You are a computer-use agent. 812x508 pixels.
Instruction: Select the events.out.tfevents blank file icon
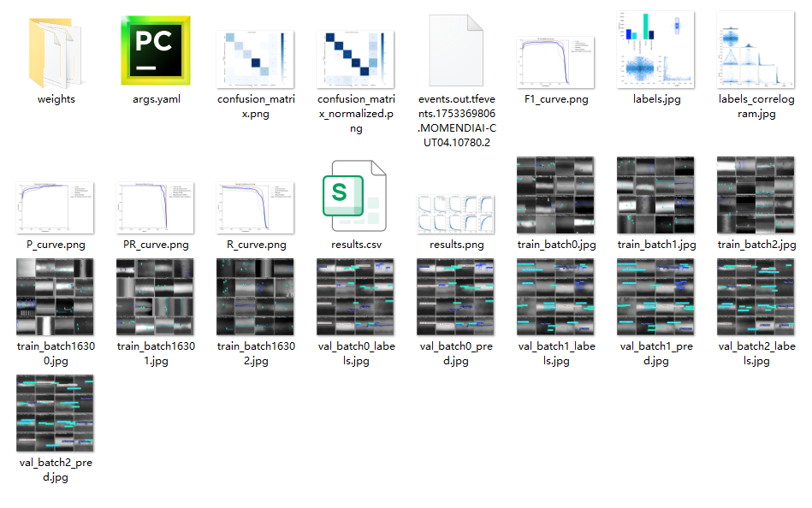click(456, 50)
